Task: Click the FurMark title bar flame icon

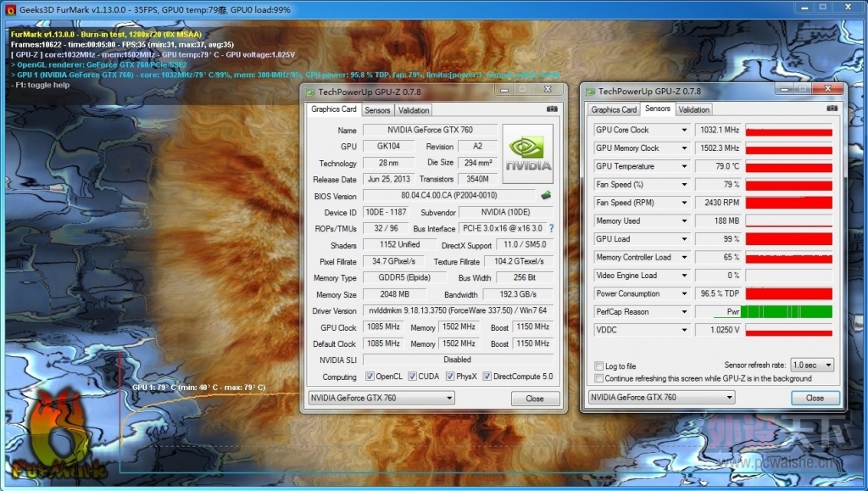Action: 10,10
